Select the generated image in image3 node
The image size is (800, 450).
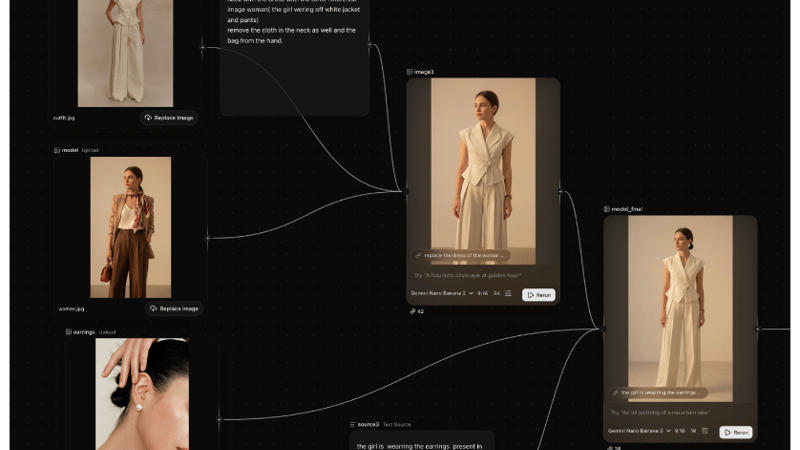483,171
